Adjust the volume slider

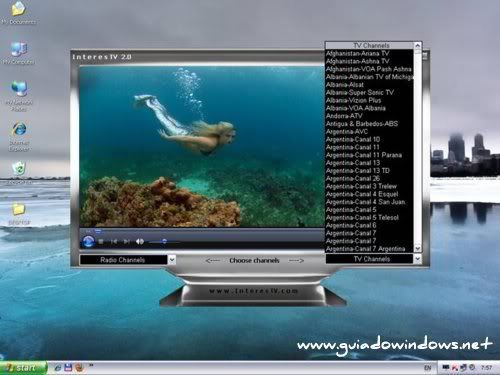click(164, 241)
